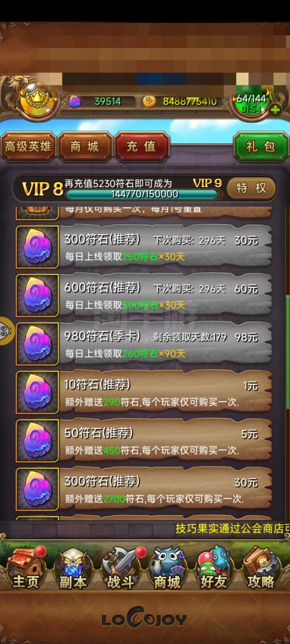This screenshot has height=644, width=290.
Task: Open the 战斗 battle swords icon
Action: click(120, 568)
